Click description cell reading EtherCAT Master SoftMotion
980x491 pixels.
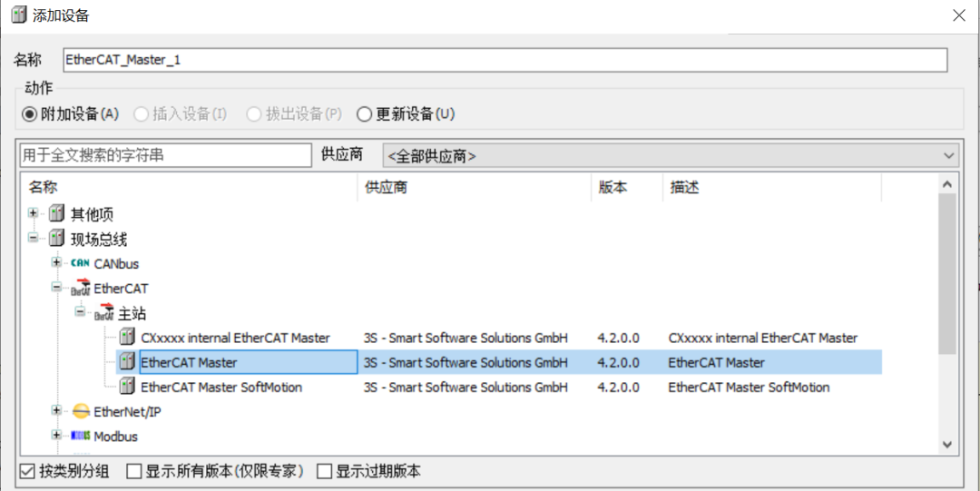click(x=749, y=388)
